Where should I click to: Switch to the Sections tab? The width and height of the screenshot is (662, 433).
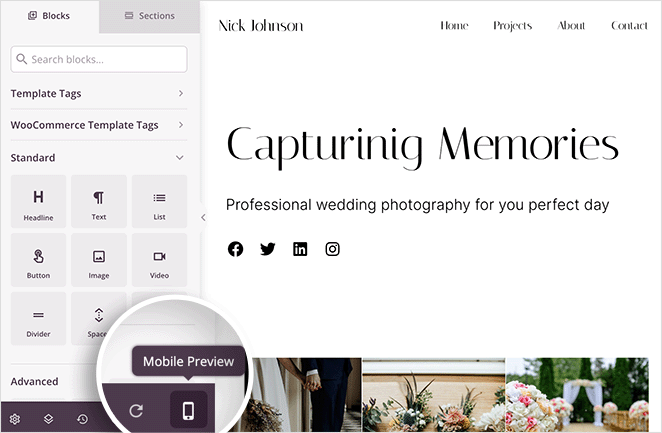149,16
